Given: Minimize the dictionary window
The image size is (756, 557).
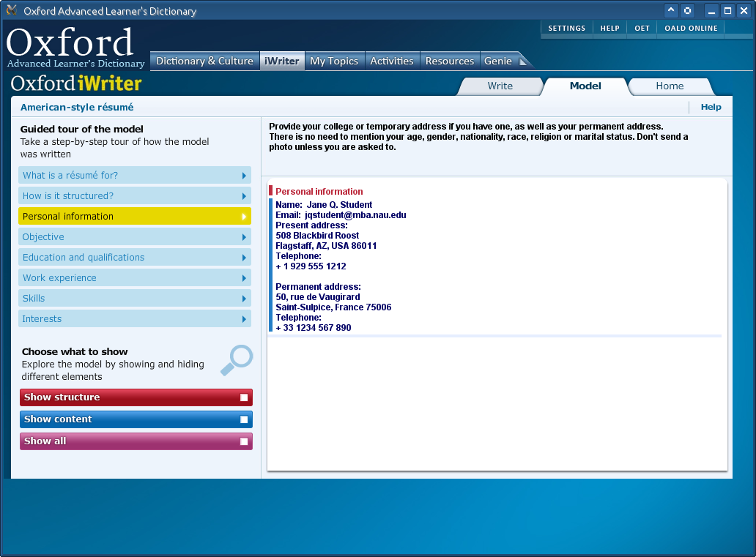Looking at the screenshot, I should [x=711, y=10].
